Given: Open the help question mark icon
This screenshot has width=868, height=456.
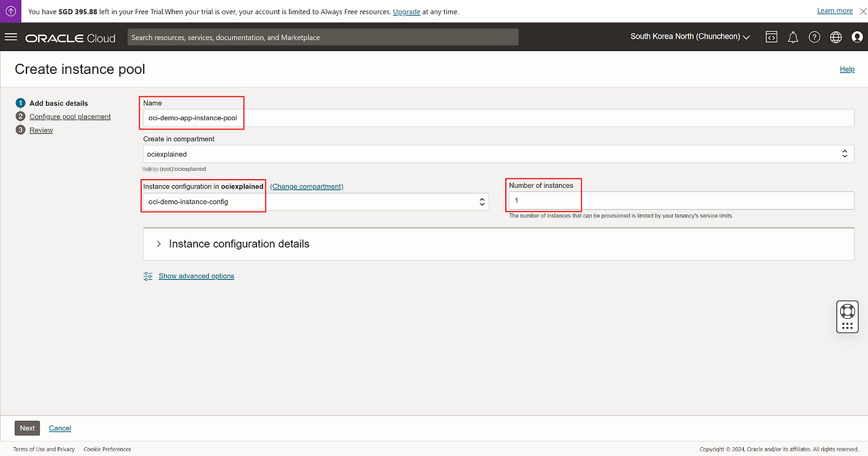Looking at the screenshot, I should [x=814, y=37].
